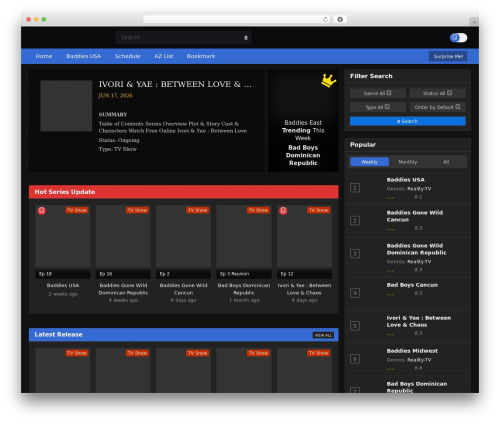Open popular item 5 Ivori & Yae

tap(419, 321)
